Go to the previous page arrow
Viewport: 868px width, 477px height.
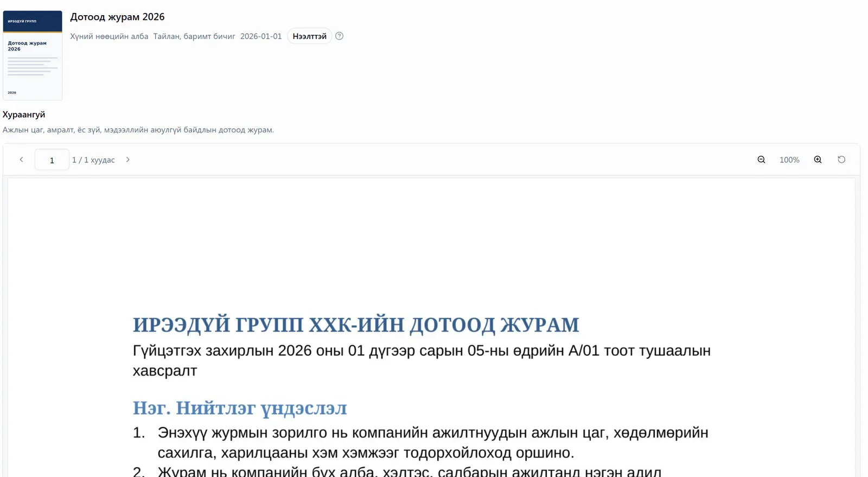(21, 160)
